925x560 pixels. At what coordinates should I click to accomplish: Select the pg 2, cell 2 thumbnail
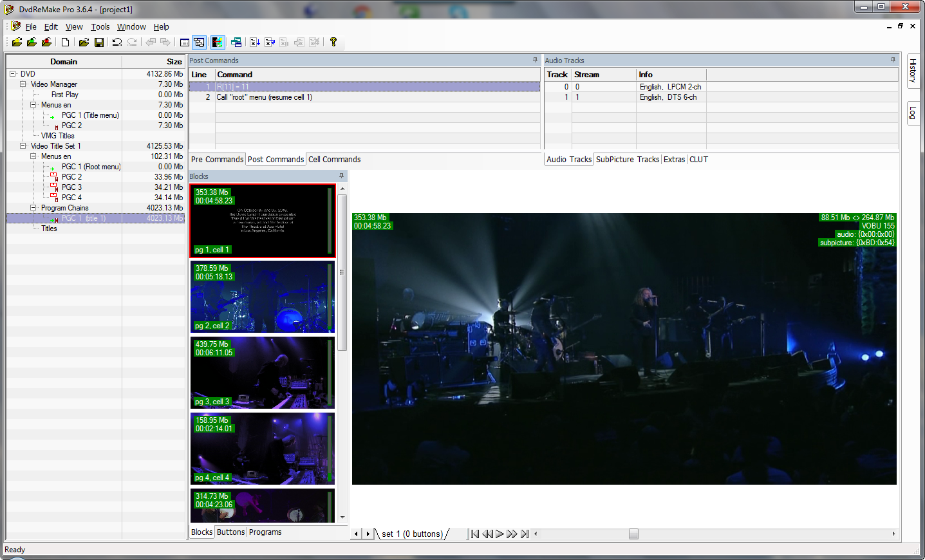point(262,297)
